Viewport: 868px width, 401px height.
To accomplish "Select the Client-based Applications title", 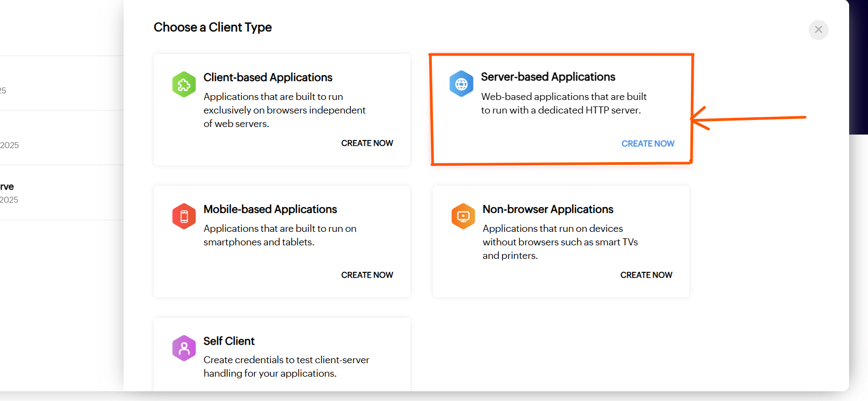I will [268, 77].
